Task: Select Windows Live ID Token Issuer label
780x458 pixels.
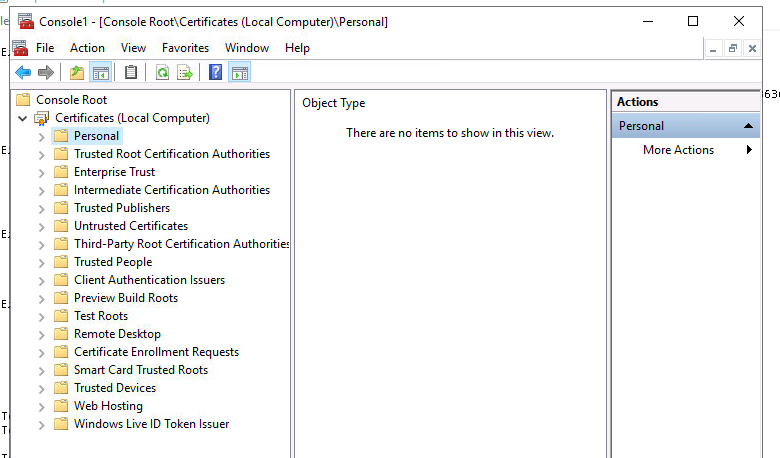Action: [x=151, y=424]
